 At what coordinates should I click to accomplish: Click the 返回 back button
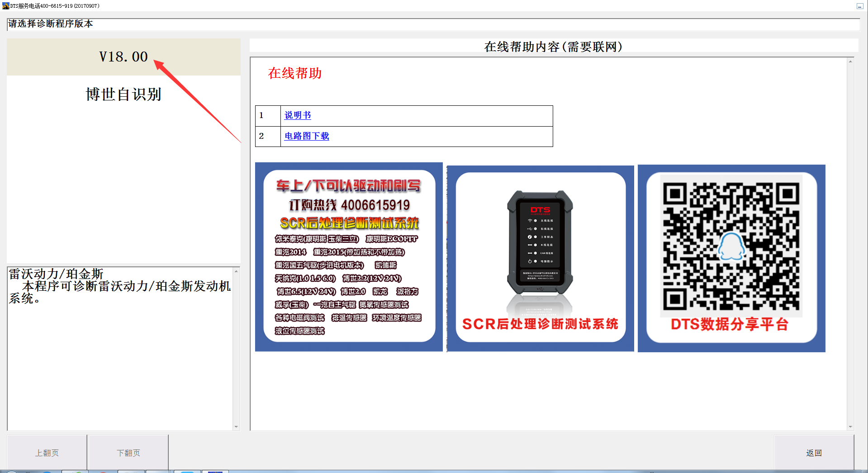click(814, 453)
